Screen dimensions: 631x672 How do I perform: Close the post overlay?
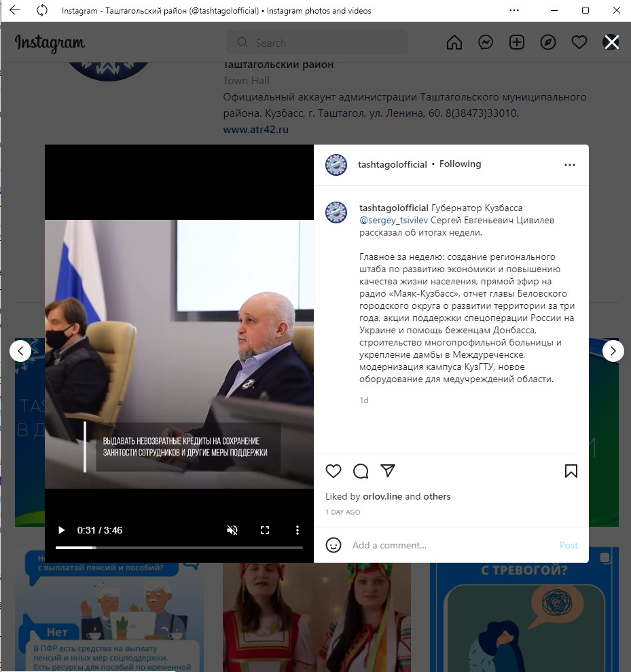coord(611,43)
